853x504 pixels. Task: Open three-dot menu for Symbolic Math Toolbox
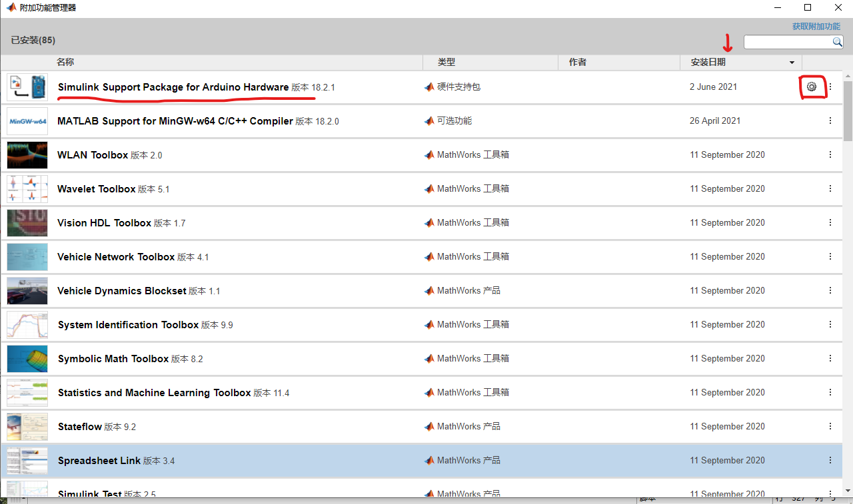click(830, 358)
